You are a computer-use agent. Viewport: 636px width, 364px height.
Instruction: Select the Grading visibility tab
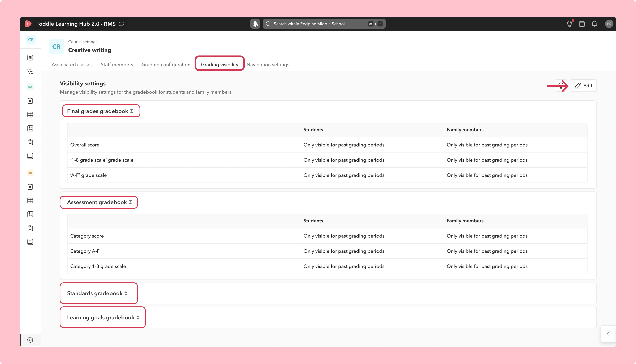click(219, 65)
